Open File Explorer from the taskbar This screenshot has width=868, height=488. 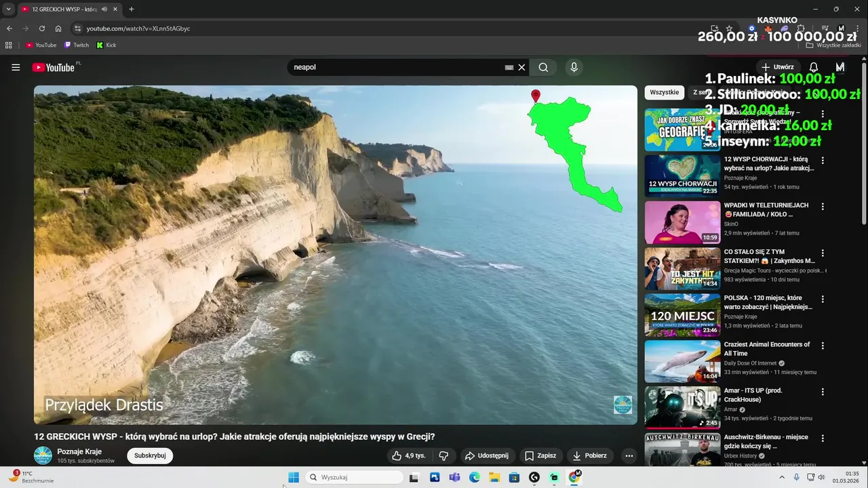[495, 477]
